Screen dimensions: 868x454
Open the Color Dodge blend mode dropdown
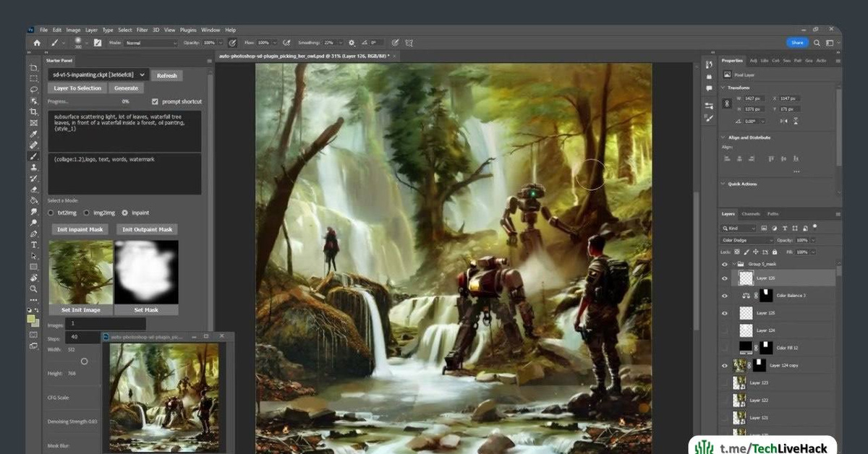(x=747, y=240)
